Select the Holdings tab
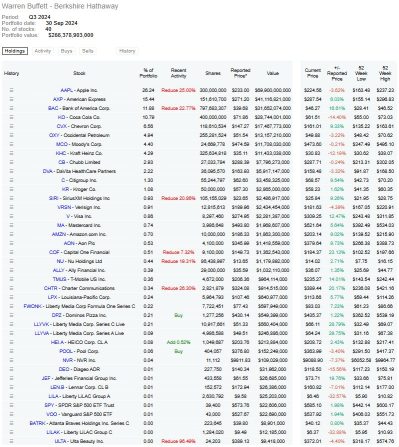Viewport: 399px width, 447px height. coord(15,51)
